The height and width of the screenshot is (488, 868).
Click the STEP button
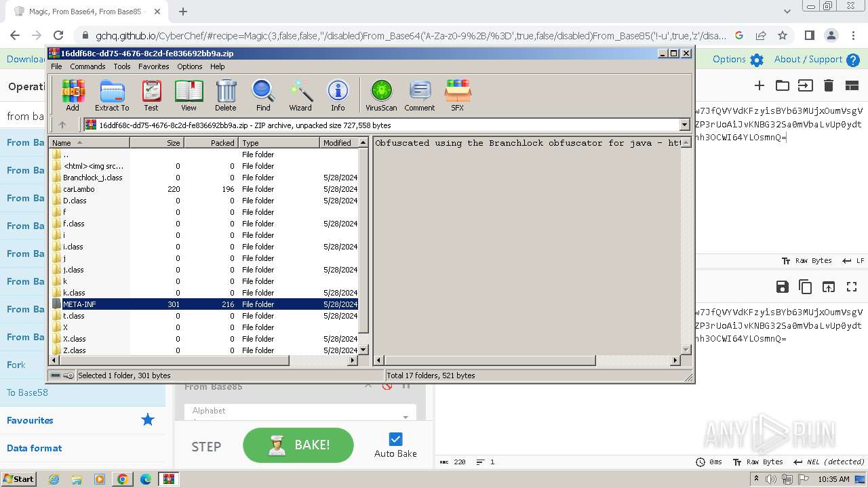tap(206, 447)
